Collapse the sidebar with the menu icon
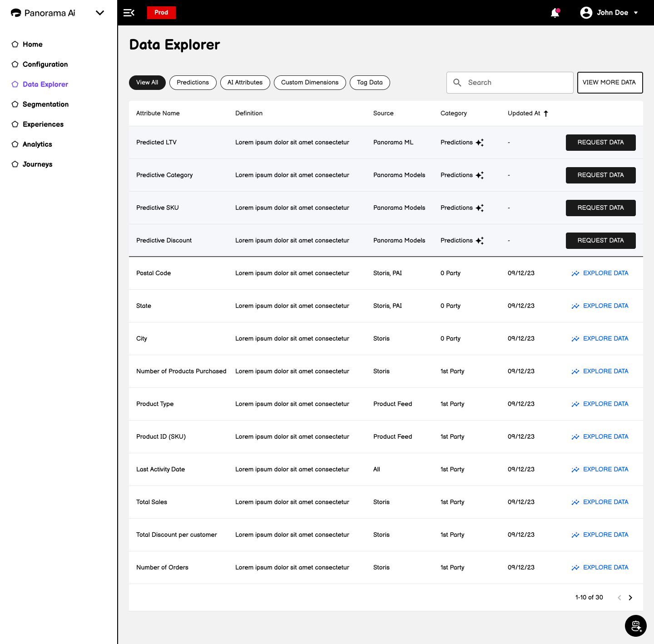This screenshot has width=654, height=644. (129, 13)
